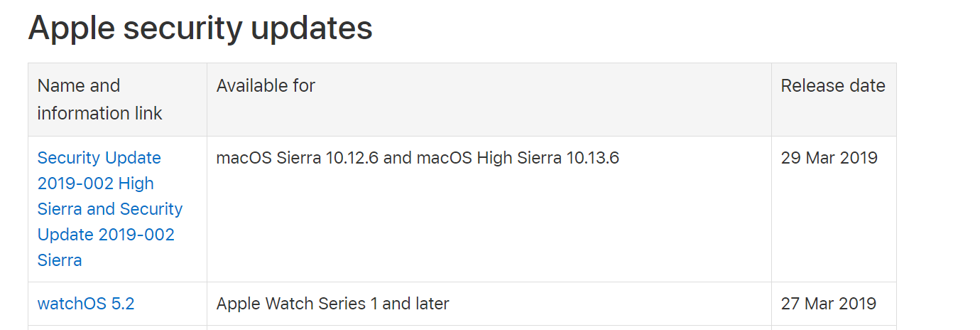Click the word 'information' in the first column header
Viewport: 980px width, 330px height.
point(80,113)
